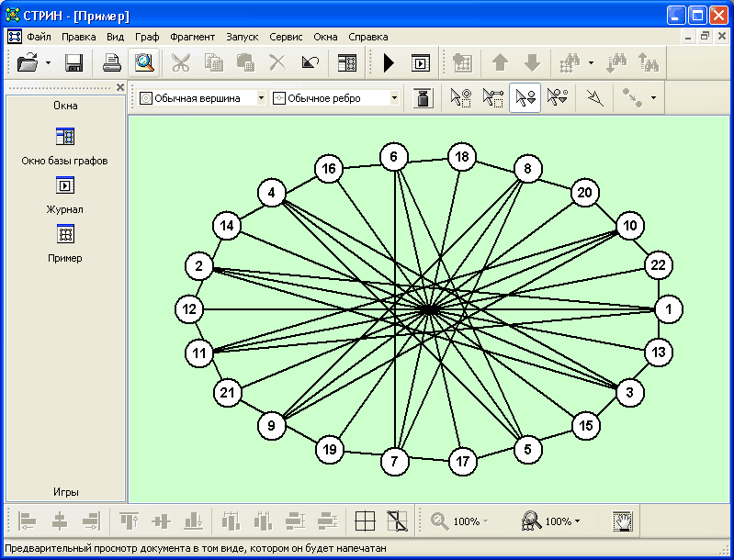Open the Граф menu
Viewport: 734px width, 560px height.
147,37
